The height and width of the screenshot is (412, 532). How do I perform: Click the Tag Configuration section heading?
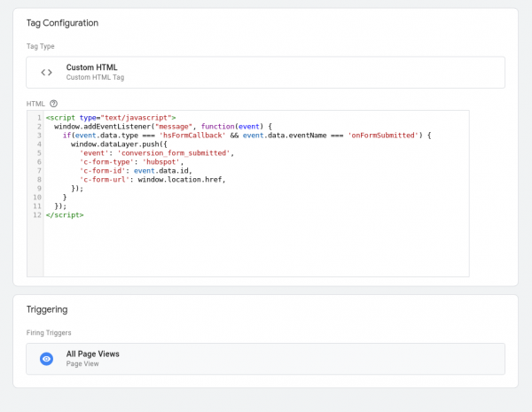[x=62, y=22]
